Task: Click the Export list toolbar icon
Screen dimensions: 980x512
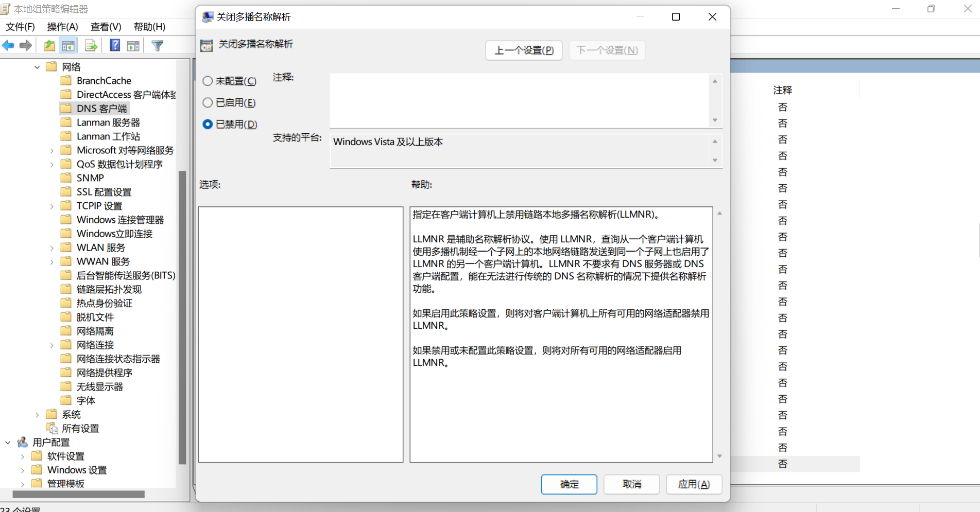Action: click(91, 46)
